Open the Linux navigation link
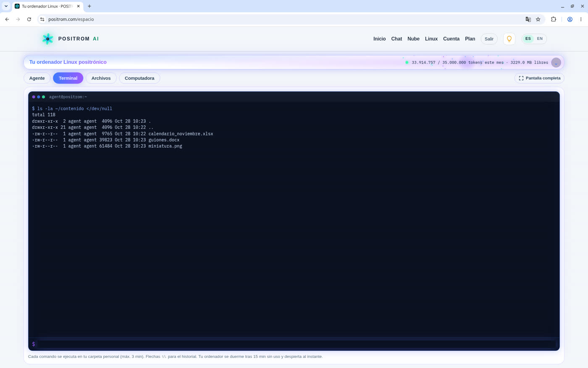The image size is (588, 368). 431,39
